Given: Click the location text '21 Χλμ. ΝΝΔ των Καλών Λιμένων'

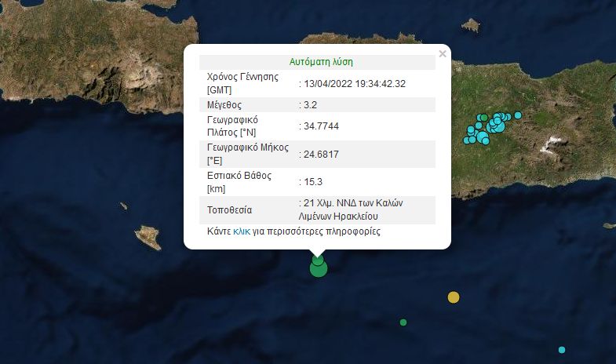Looking at the screenshot, I should click(x=351, y=209).
